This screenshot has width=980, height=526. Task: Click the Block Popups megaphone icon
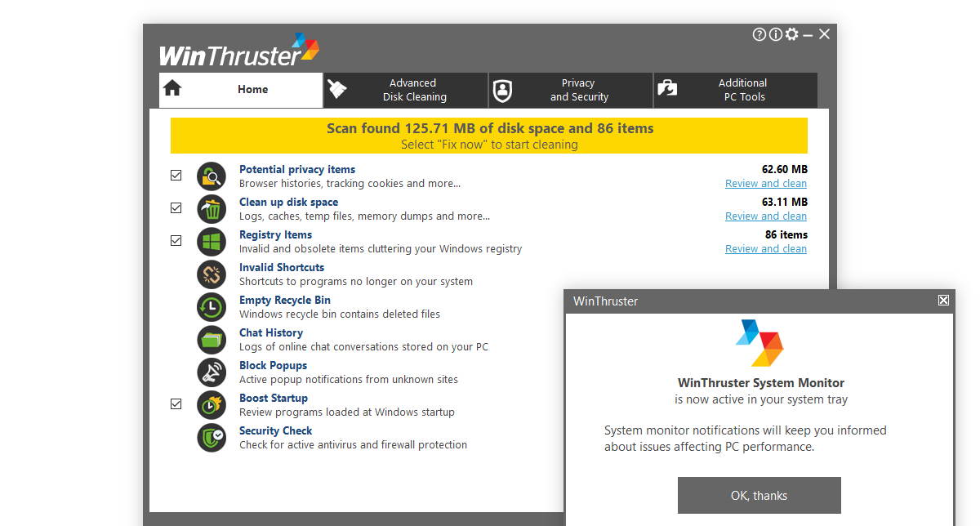212,372
